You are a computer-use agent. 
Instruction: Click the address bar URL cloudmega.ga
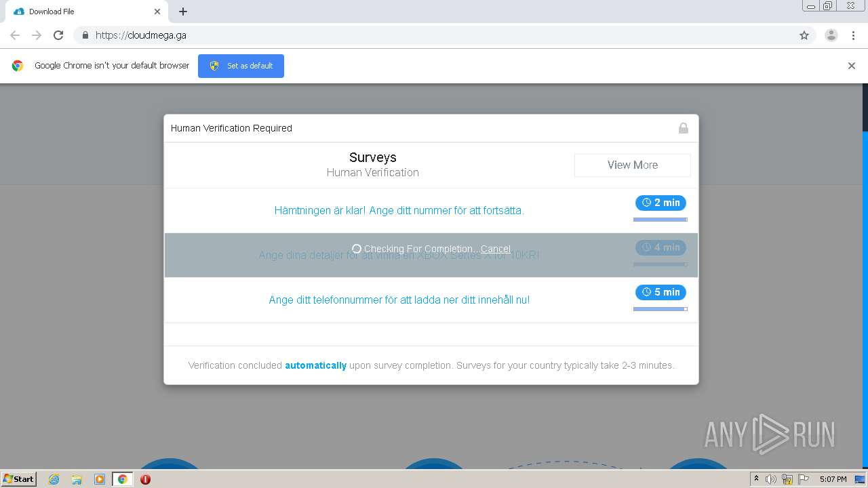coord(141,35)
